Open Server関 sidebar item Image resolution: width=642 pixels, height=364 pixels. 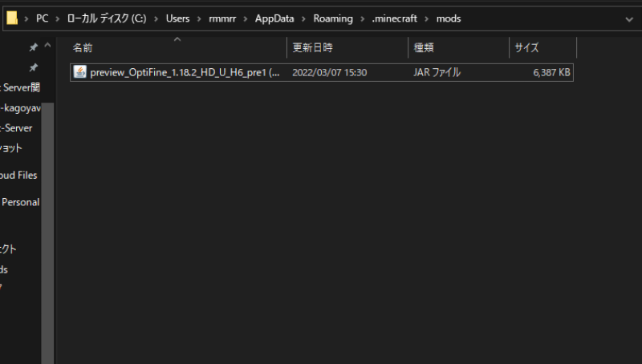tap(21, 87)
